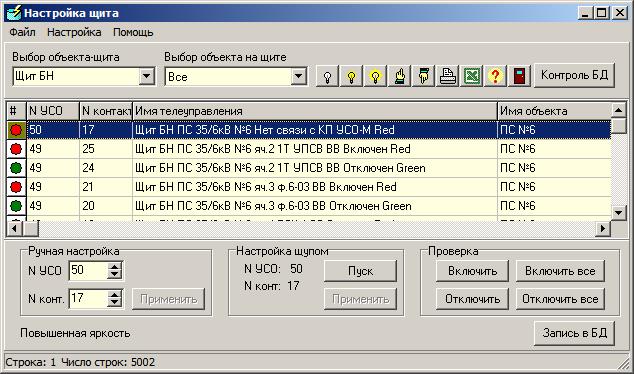Click the green indicator of row 49 contact 24
634x374 pixels.
(16, 168)
